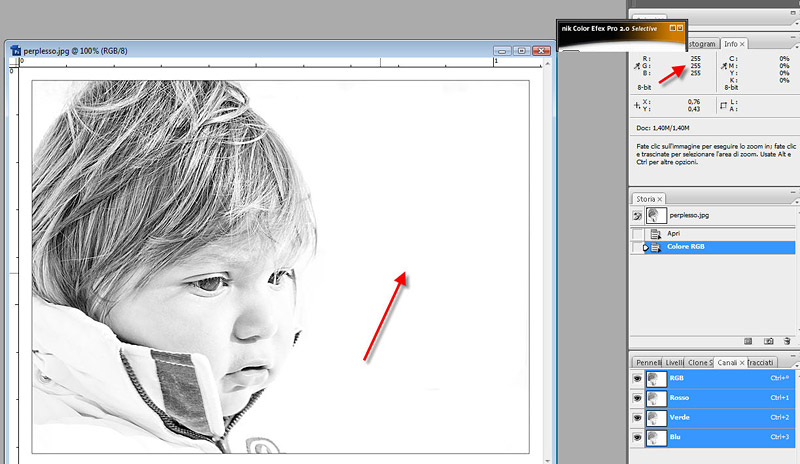Click the history brush source icon beside perplesso.jpg
Screen dimensions: 800x464
click(x=637, y=215)
